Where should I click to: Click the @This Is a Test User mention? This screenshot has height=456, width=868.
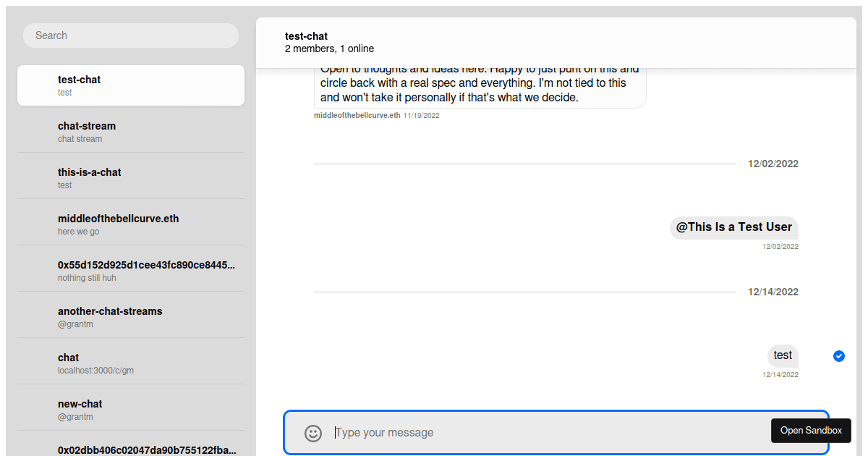(733, 227)
